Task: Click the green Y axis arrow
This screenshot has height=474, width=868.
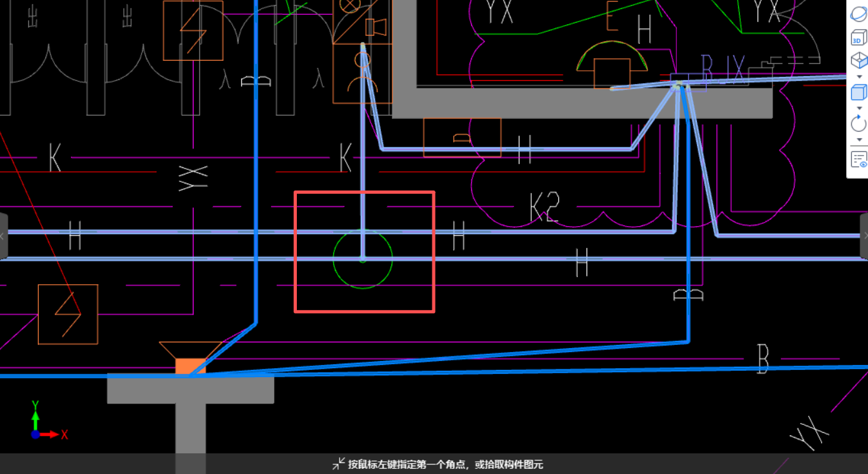Action: pyautogui.click(x=35, y=415)
